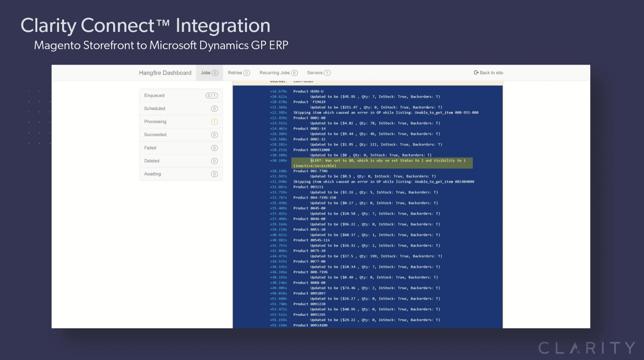Click log line Product 004-719G-250
The height and width of the screenshot is (360, 644).
[x=315, y=198]
